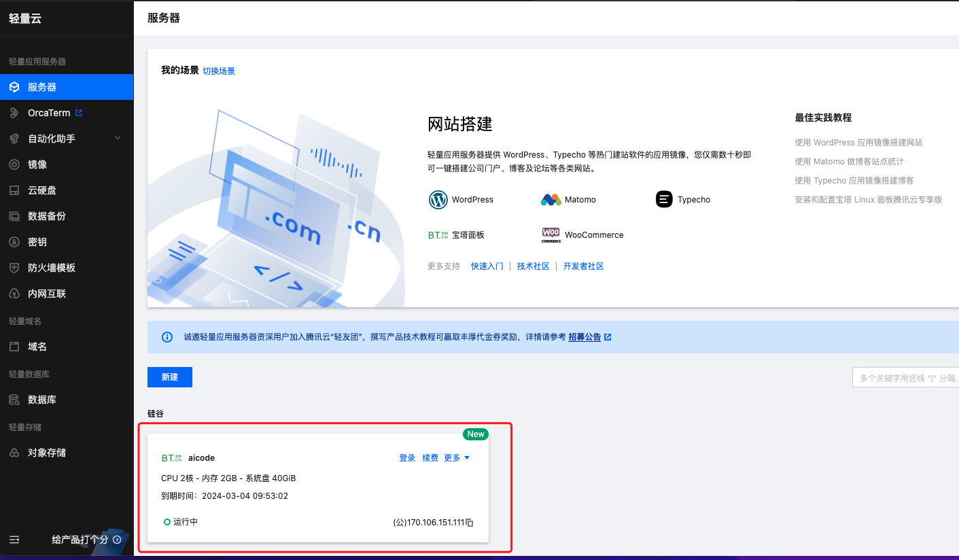Viewport: 959px width, 560px height.
Task: Click the BT logo on aicode card
Action: pos(172,458)
